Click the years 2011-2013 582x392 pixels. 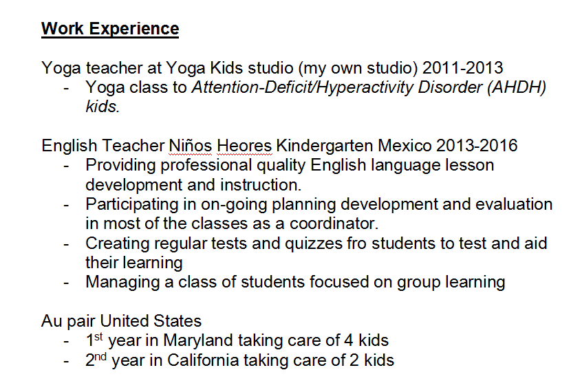click(462, 68)
